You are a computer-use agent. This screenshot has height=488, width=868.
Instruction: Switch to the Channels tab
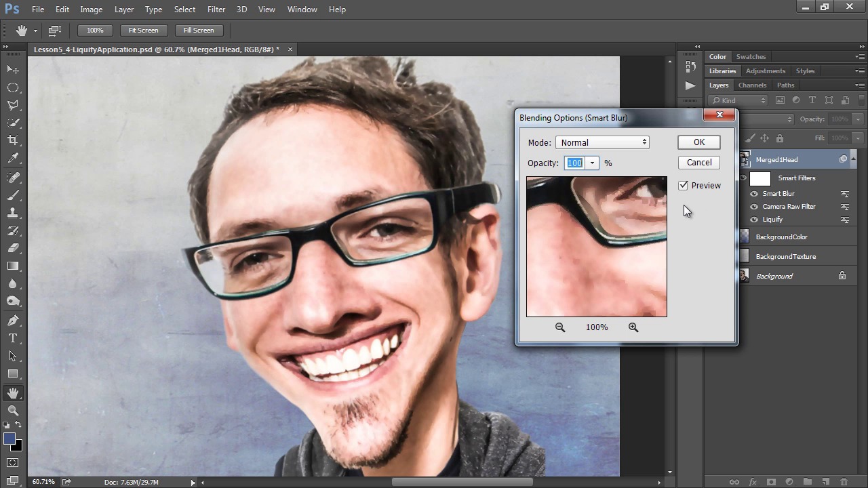(752, 85)
